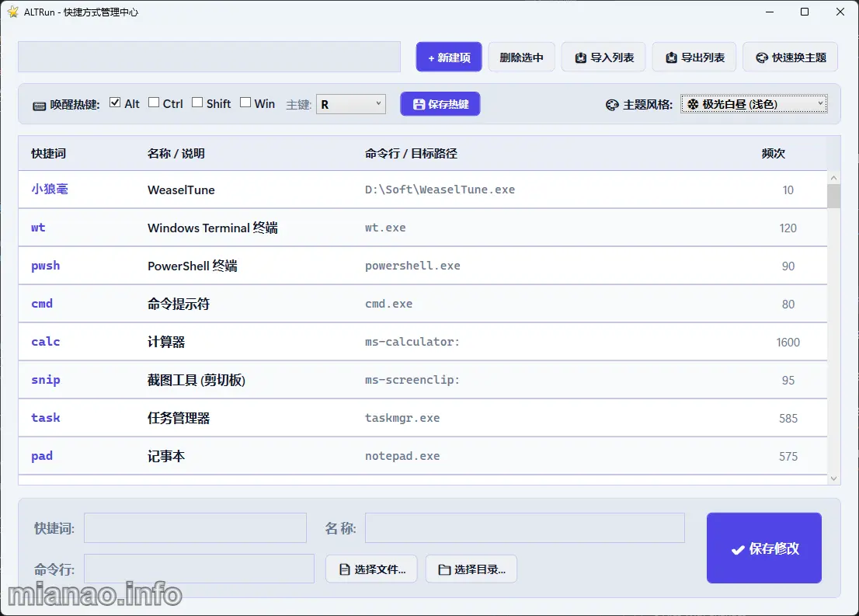
Task: Open the 主键 key dropdown showing R
Action: (351, 104)
